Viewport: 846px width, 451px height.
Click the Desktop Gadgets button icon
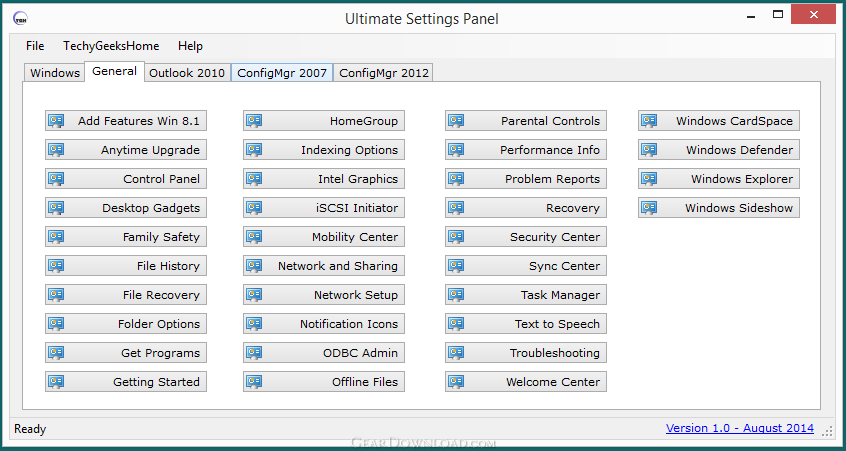(56, 208)
